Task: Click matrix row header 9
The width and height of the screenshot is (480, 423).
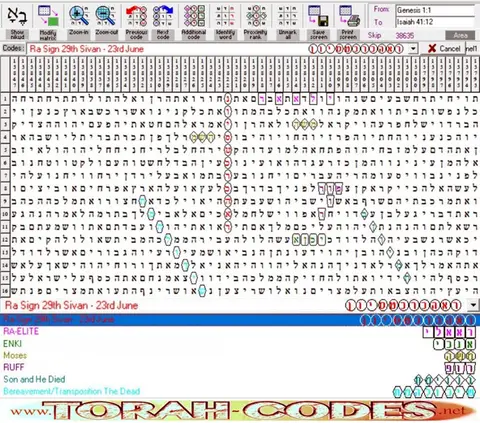Action: coord(5,201)
